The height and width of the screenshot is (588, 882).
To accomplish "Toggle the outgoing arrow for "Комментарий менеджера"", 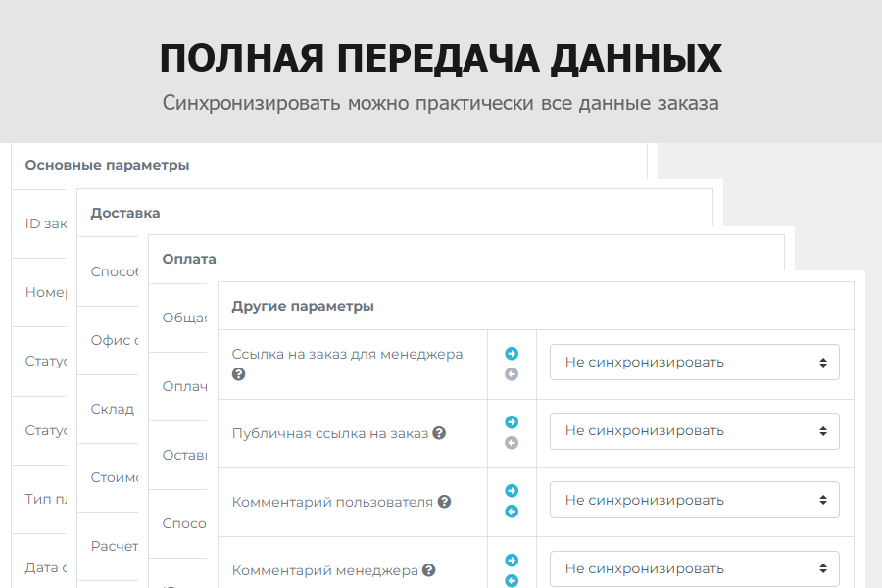I will tap(511, 560).
